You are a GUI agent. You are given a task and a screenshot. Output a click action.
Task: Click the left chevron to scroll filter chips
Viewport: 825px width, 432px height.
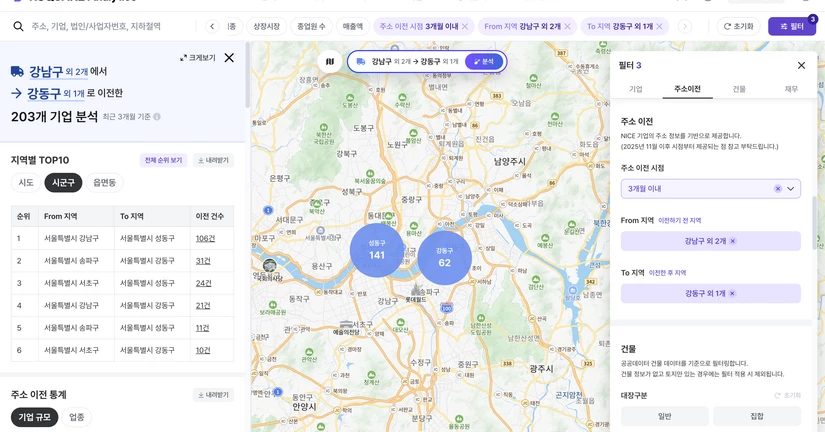point(212,26)
